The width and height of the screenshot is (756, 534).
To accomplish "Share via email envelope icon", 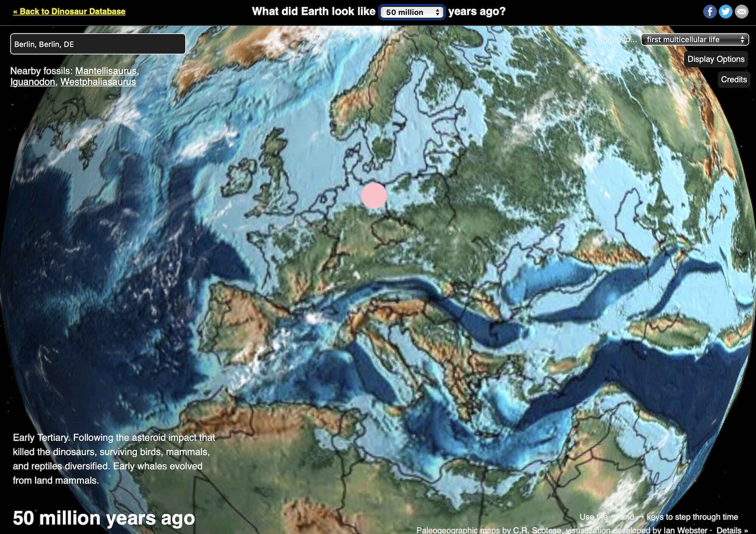I will [x=742, y=12].
